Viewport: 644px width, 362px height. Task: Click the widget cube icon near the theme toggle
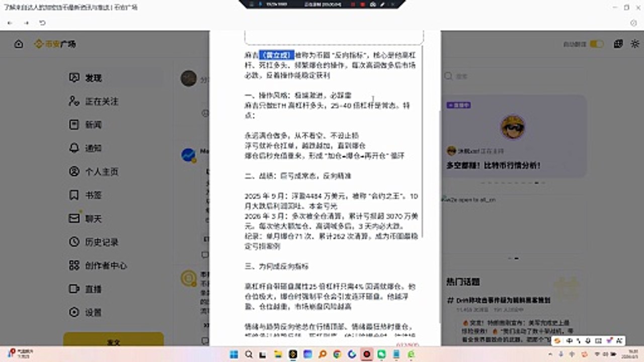(x=618, y=44)
